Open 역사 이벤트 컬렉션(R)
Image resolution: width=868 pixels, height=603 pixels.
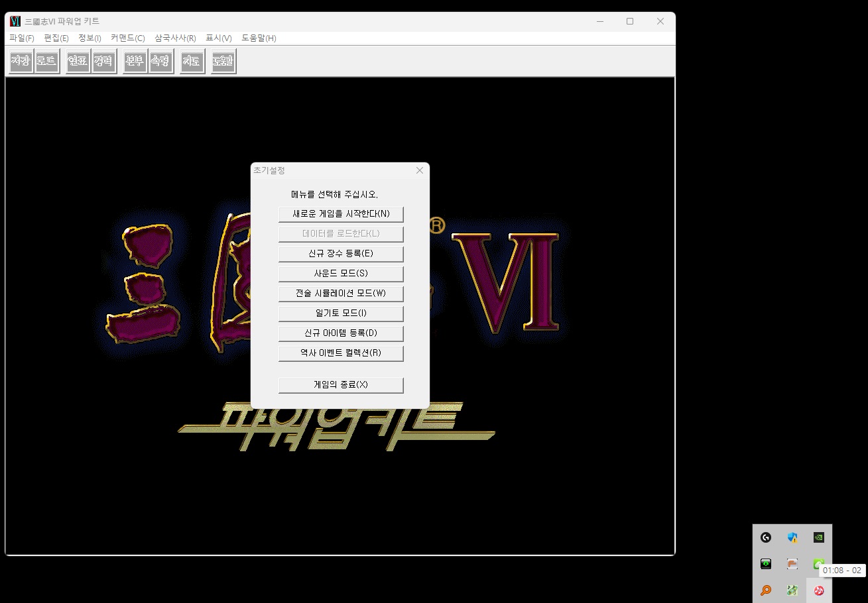341,353
